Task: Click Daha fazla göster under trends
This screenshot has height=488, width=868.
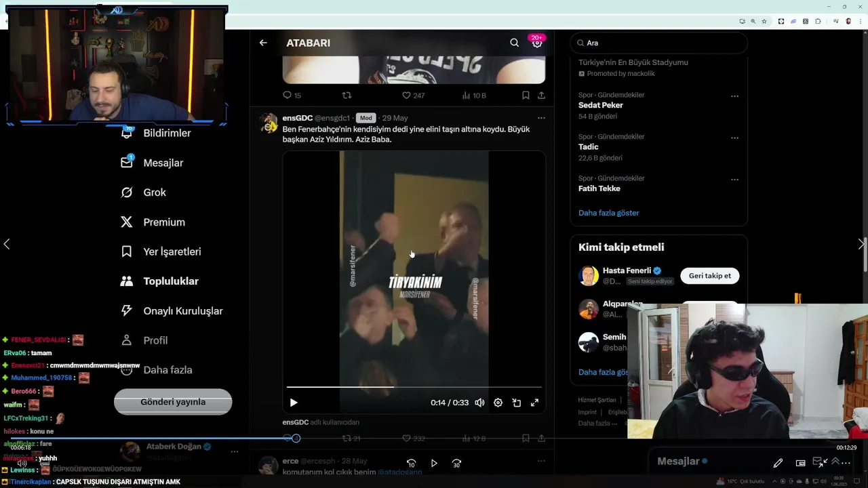Action: pyautogui.click(x=608, y=213)
